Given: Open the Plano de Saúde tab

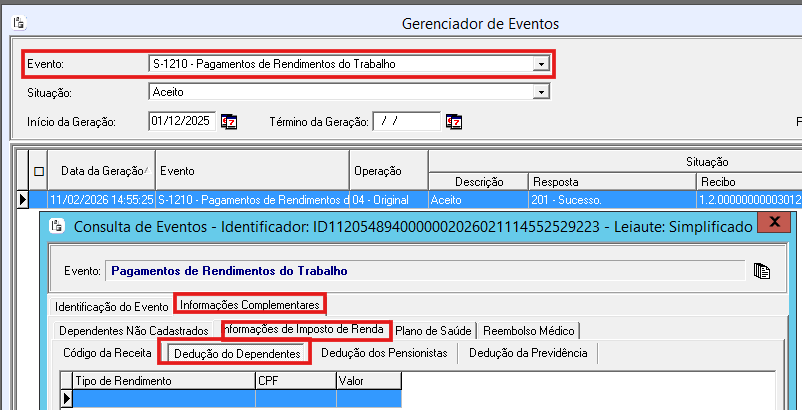Looking at the screenshot, I should click(x=433, y=330).
